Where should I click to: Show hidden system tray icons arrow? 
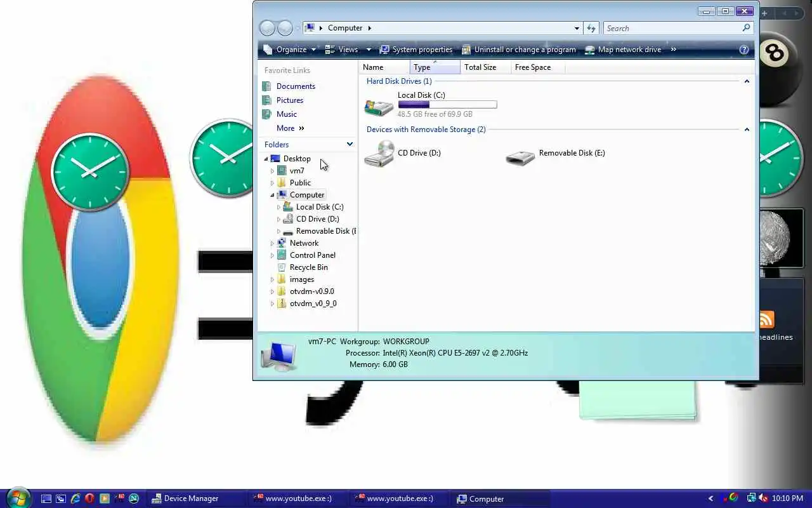[710, 498]
